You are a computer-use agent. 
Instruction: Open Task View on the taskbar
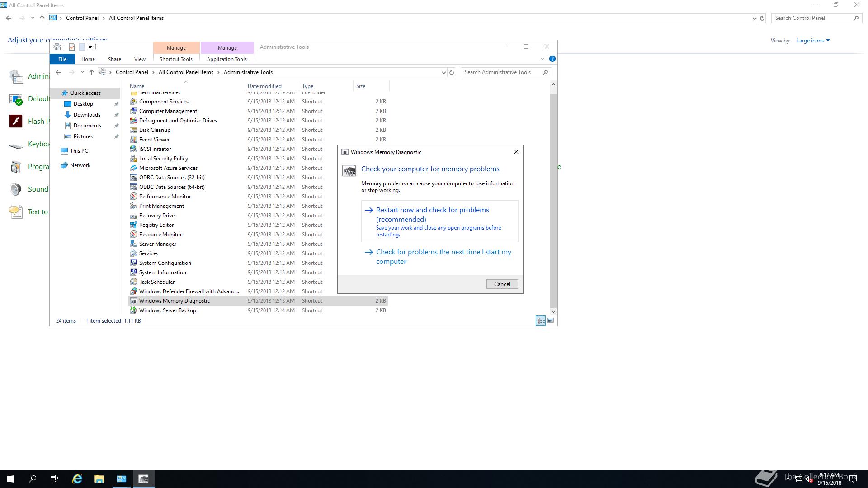click(54, 479)
